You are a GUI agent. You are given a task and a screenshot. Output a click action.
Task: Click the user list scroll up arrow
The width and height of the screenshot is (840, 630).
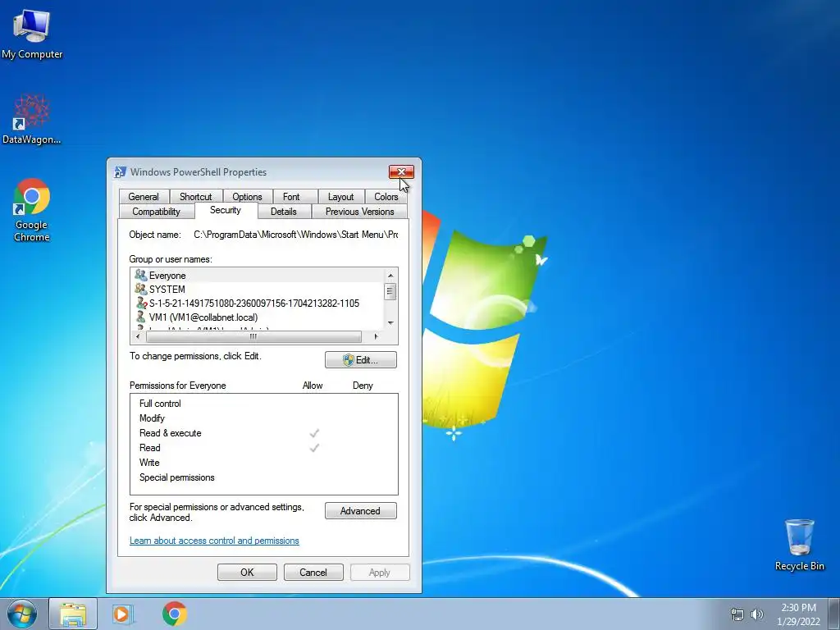(390, 275)
